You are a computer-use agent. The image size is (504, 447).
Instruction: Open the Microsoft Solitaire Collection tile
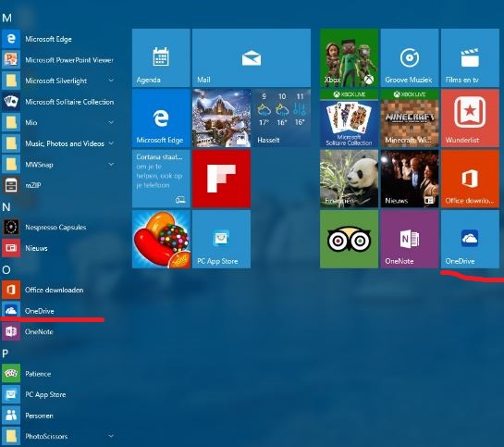pyautogui.click(x=349, y=118)
